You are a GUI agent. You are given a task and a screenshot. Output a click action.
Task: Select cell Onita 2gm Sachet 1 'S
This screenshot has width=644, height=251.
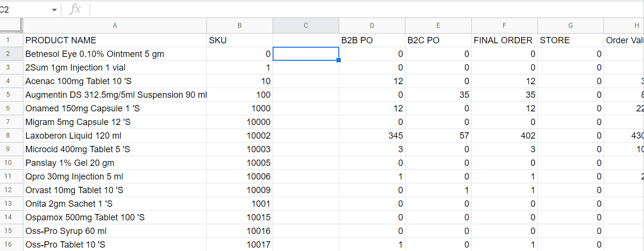coord(115,204)
